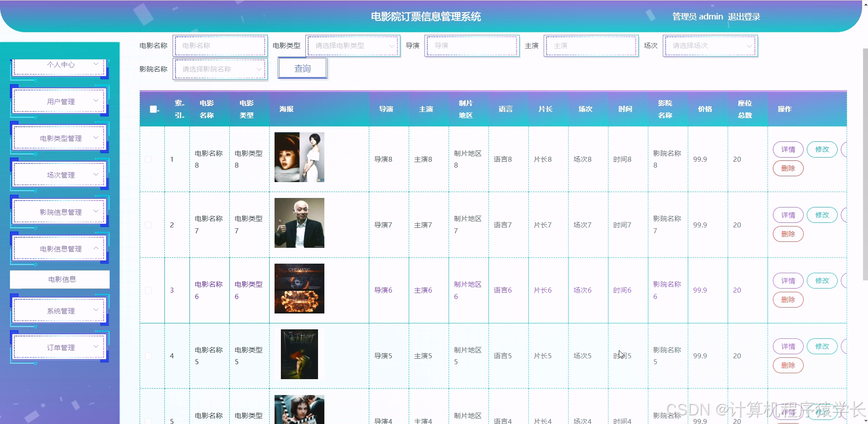Expand the 场次管理 sidebar menu
Image resolution: width=868 pixels, height=424 pixels.
click(x=59, y=175)
